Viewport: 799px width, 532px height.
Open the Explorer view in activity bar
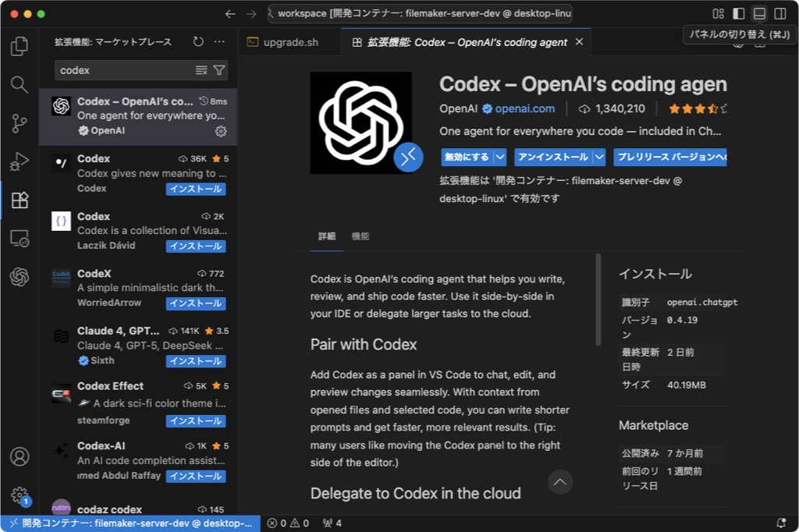point(20,47)
